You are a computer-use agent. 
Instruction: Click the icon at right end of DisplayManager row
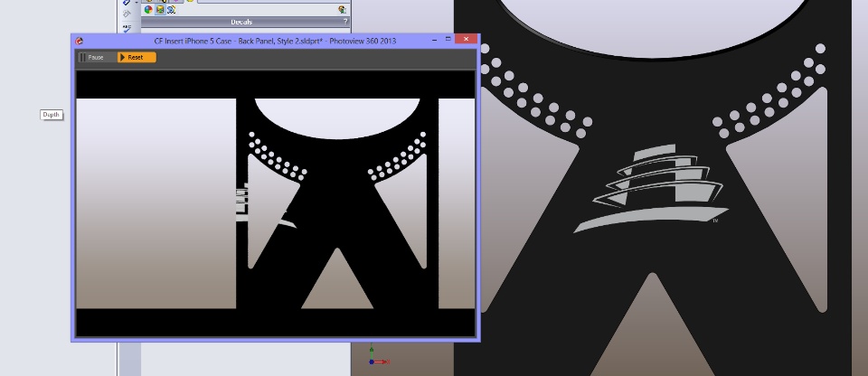point(342,9)
